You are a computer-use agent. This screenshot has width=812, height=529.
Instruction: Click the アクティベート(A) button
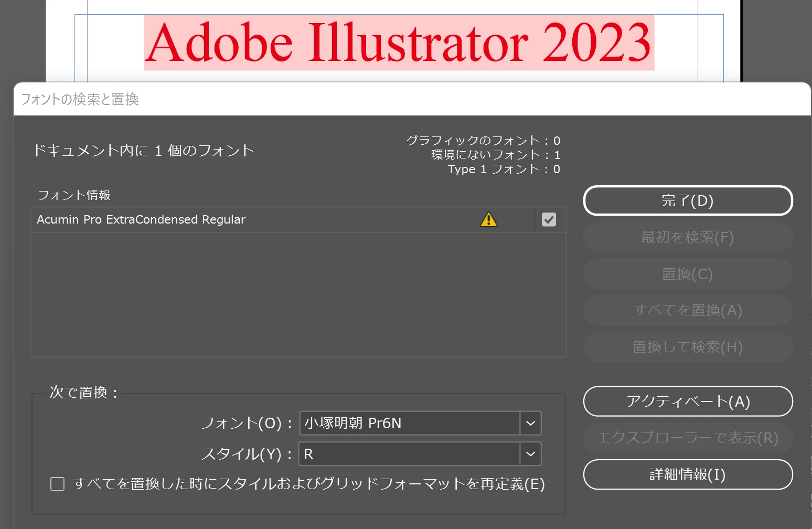tap(688, 401)
